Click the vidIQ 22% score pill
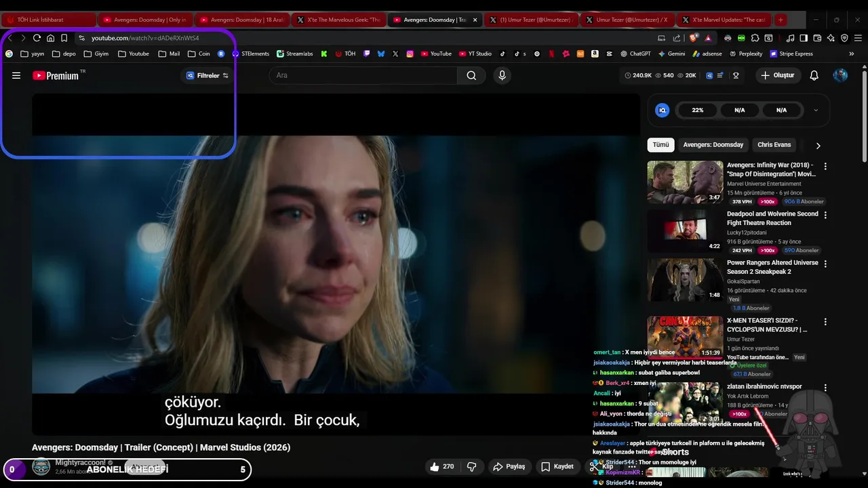Screen dimensions: 868x488 point(697,110)
